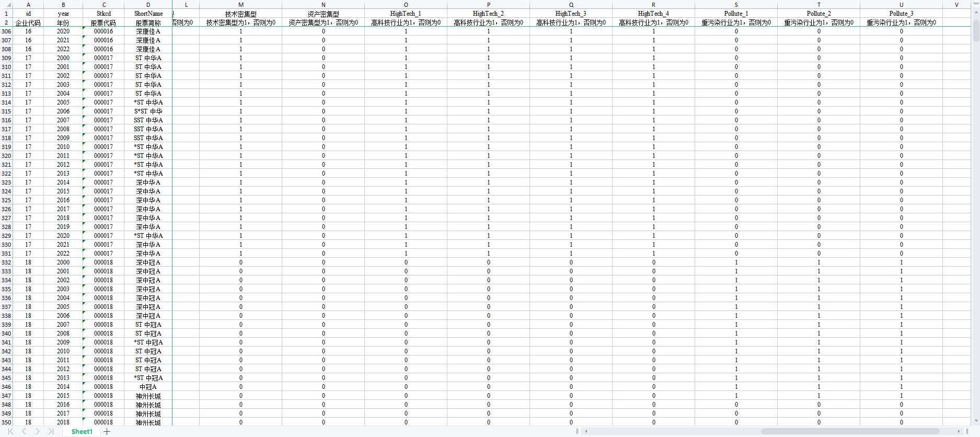The image size is (980, 437).
Task: Select column V header
Action: click(x=956, y=5)
